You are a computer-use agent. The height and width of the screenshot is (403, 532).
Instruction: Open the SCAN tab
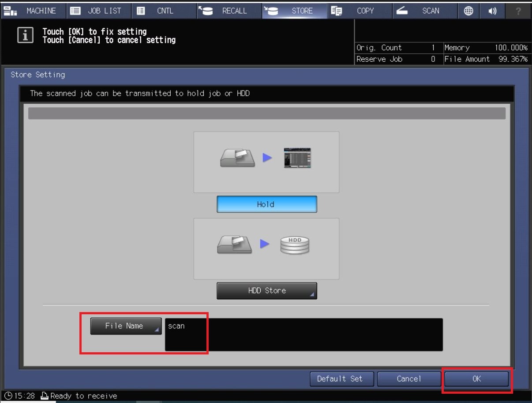pyautogui.click(x=424, y=11)
